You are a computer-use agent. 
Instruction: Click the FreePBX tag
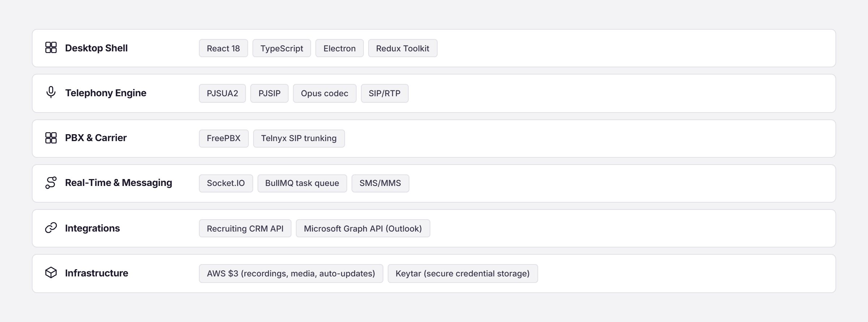(x=224, y=138)
